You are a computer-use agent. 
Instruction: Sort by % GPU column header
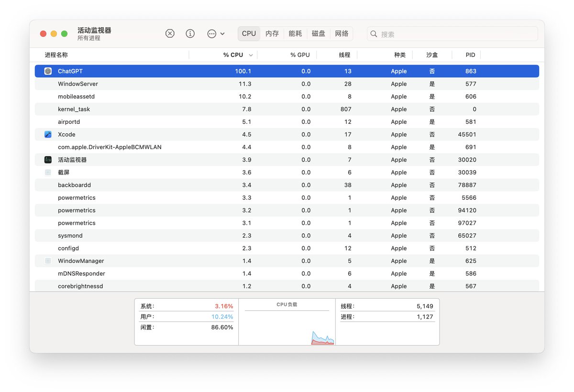coord(300,55)
